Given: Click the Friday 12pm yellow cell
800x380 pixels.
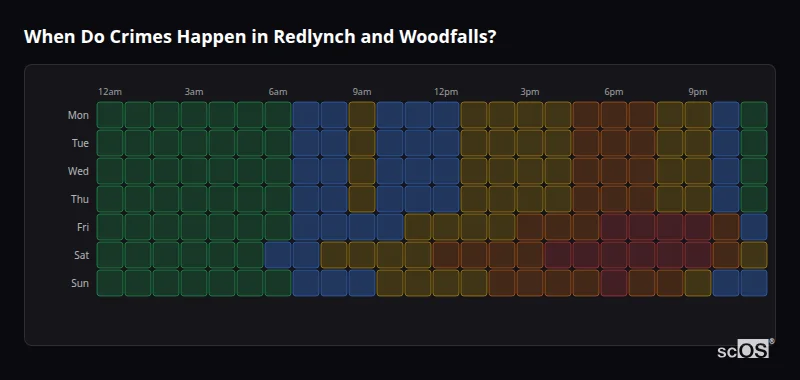Looking at the screenshot, I should (x=446, y=227).
